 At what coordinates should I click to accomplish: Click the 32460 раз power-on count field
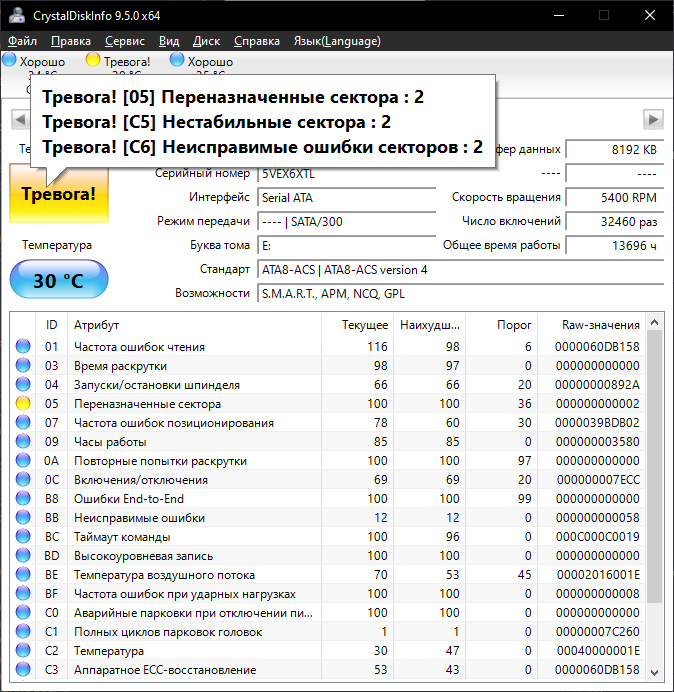614,221
